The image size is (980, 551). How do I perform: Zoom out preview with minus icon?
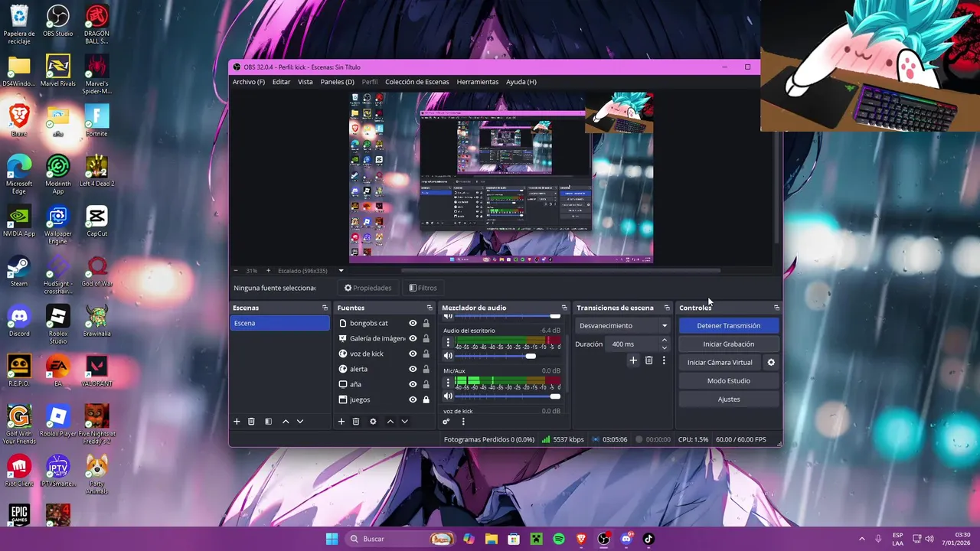click(236, 271)
